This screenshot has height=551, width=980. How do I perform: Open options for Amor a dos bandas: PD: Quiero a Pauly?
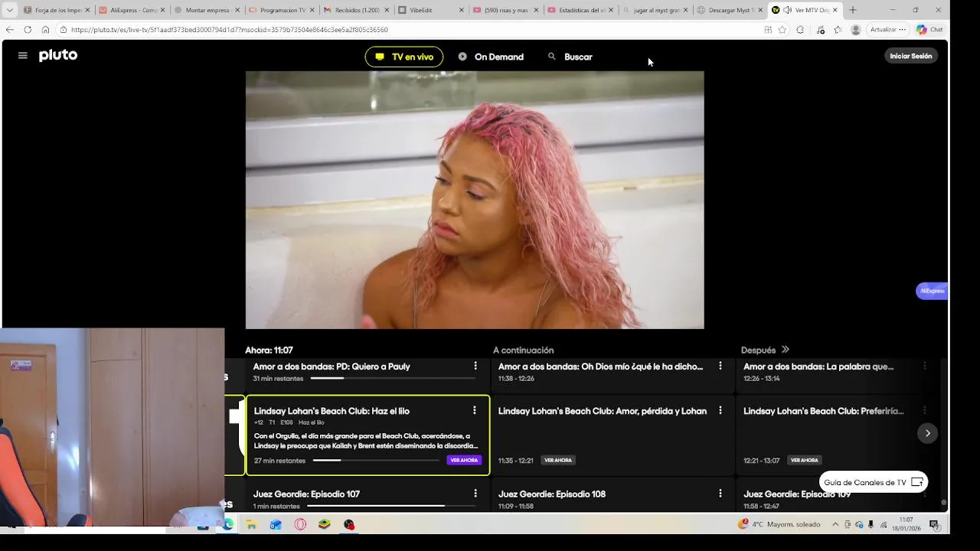tap(475, 366)
